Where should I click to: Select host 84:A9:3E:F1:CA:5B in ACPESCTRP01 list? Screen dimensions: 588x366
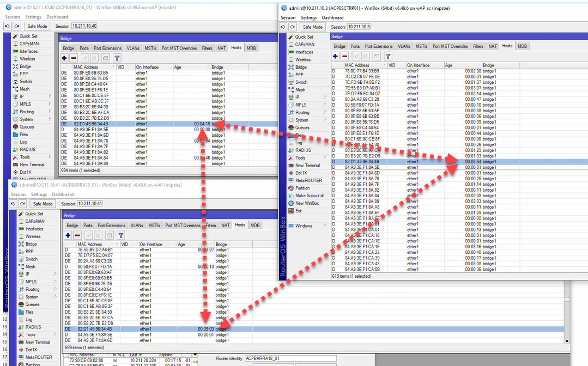click(459, 270)
